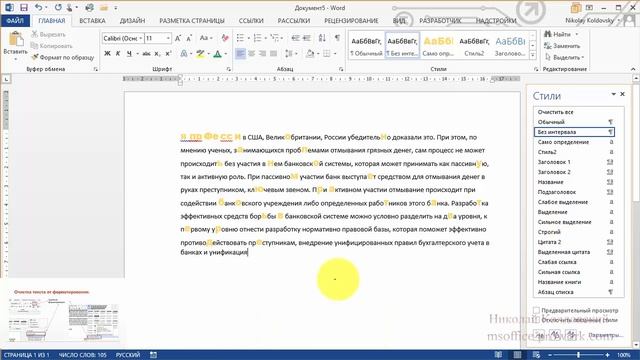Image resolution: width=640 pixels, height=360 pixels.
Task: Click the Numbering list icon
Action: [258, 38]
